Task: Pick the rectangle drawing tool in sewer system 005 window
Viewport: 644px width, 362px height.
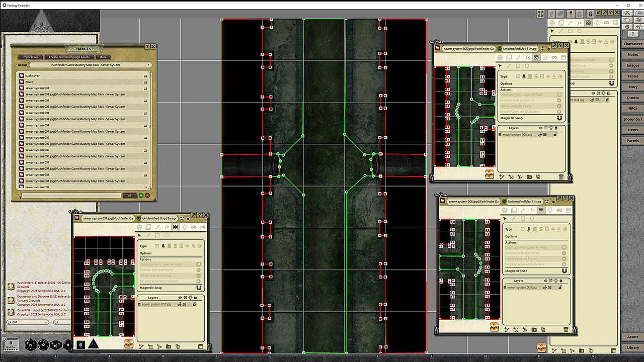Action: tap(518, 66)
